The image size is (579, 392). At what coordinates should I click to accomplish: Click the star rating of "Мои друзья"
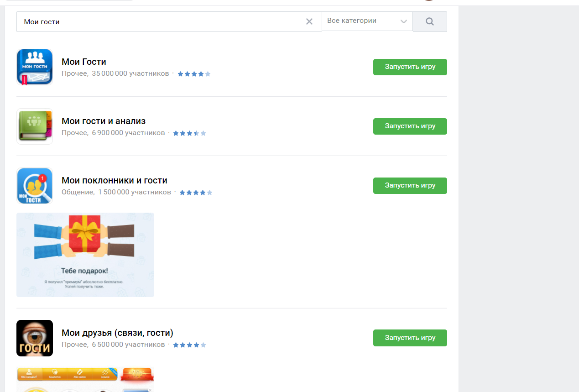(x=190, y=345)
